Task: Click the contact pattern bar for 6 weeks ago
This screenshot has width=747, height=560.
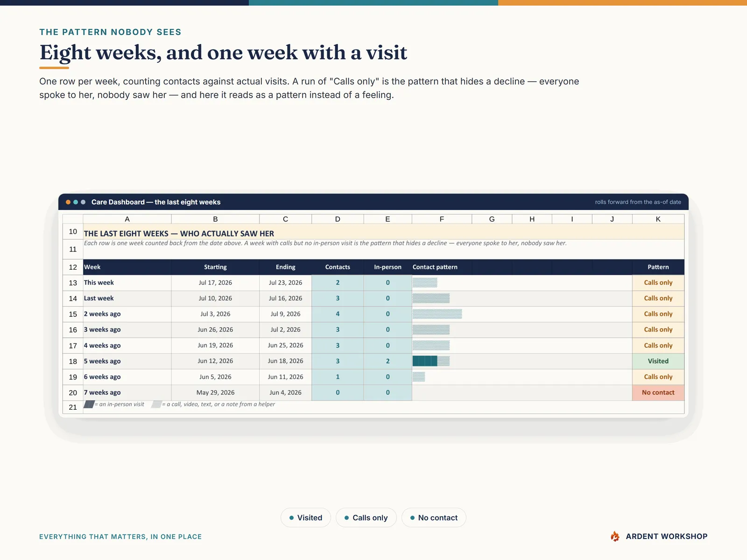Action: point(419,377)
